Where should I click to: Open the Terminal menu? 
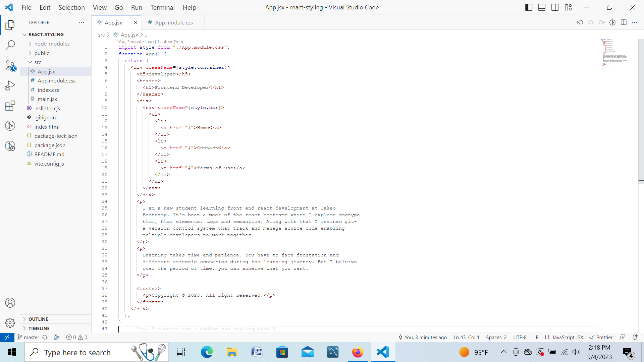point(162,7)
